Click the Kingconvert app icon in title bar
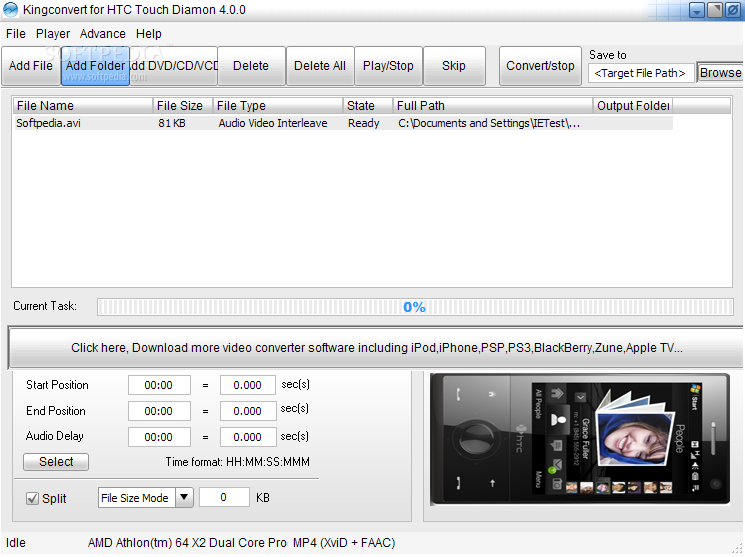Image resolution: width=745 pixels, height=557 pixels. pyautogui.click(x=10, y=10)
